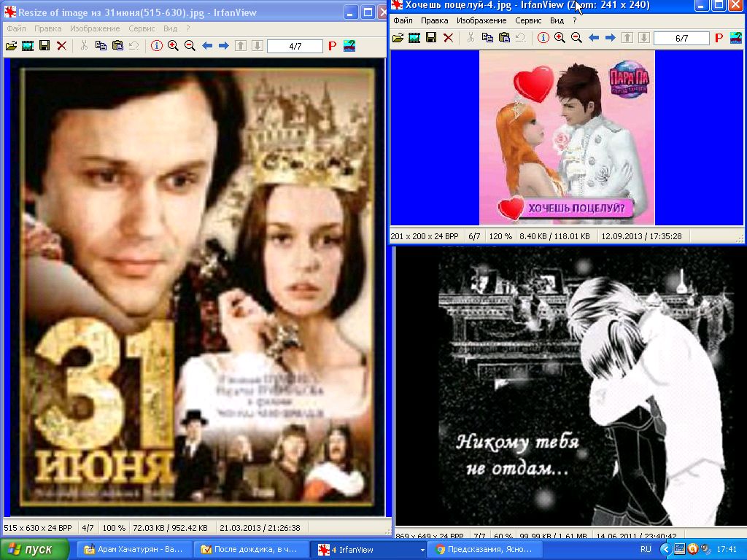This screenshot has height=560, width=747.
Task: Start Slideshow in Хочешь поцелуй-4 window
Action: click(x=414, y=38)
